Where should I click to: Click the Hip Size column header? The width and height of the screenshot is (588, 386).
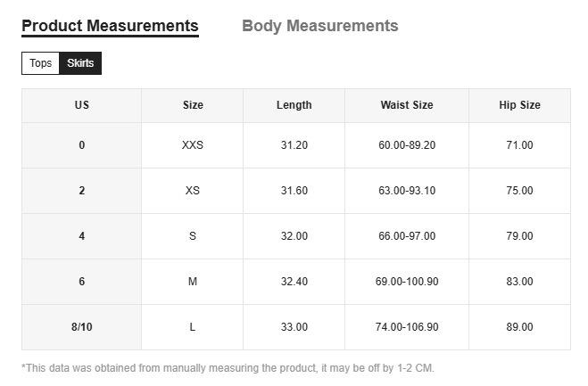pos(519,105)
